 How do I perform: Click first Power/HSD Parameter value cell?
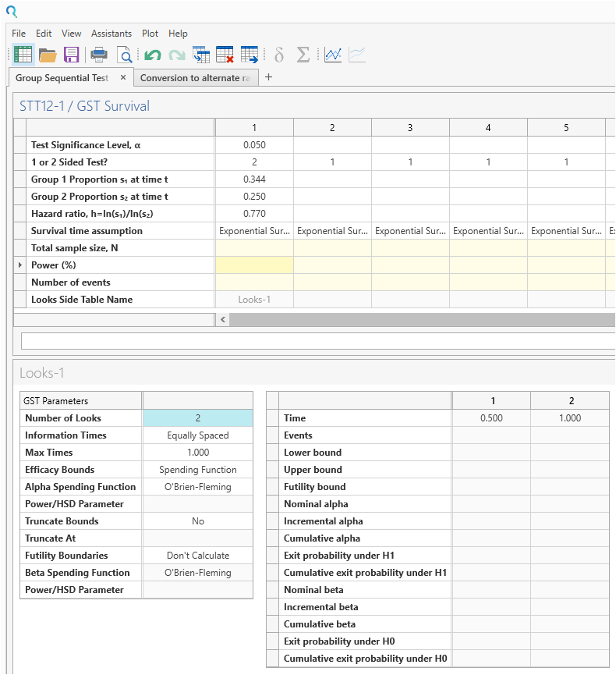pyautogui.click(x=198, y=504)
